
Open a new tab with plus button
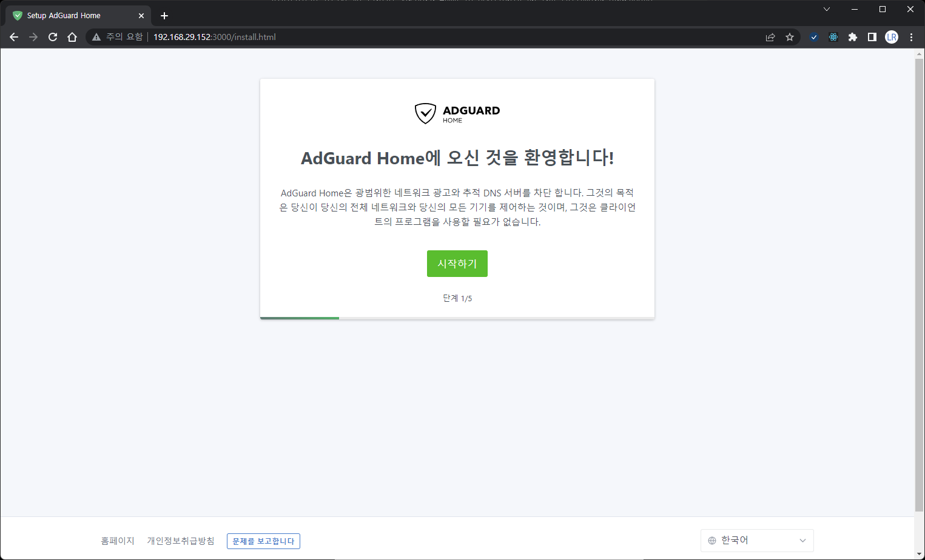click(x=164, y=16)
